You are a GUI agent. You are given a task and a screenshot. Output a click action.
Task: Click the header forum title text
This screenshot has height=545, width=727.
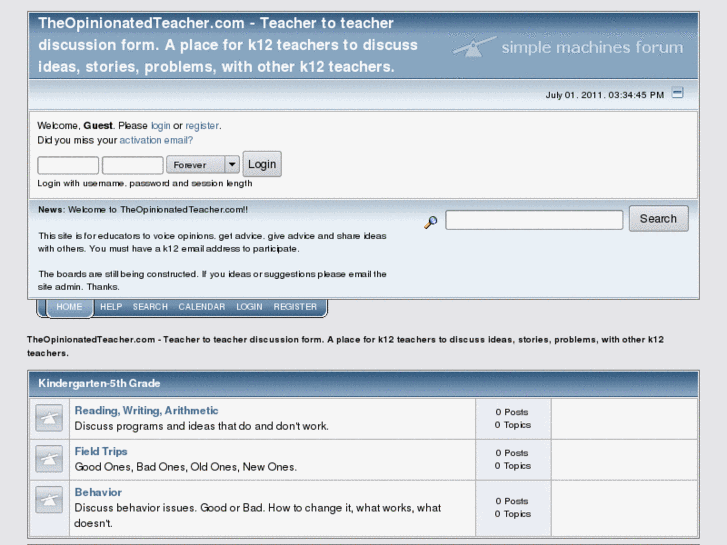228,45
